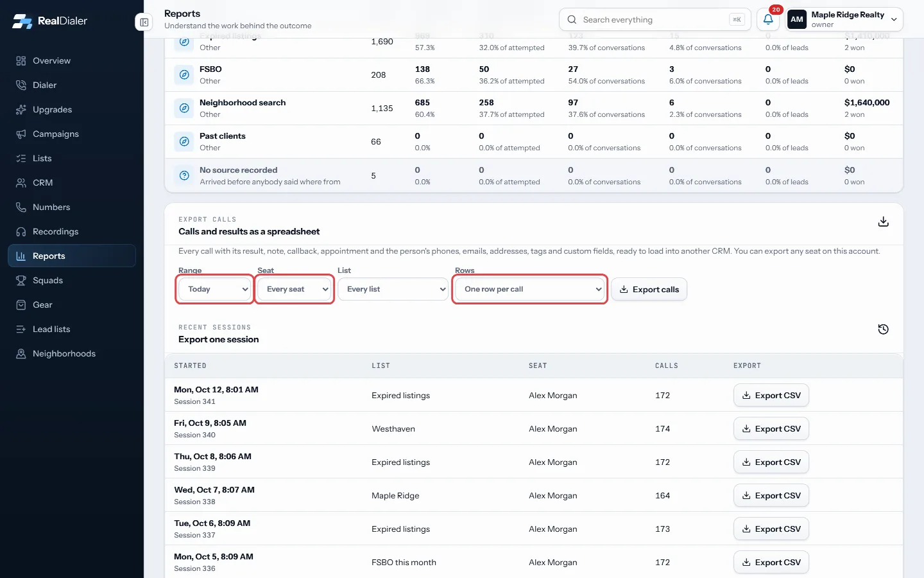Navigate to Campaigns
924x578 pixels.
tap(72, 134)
